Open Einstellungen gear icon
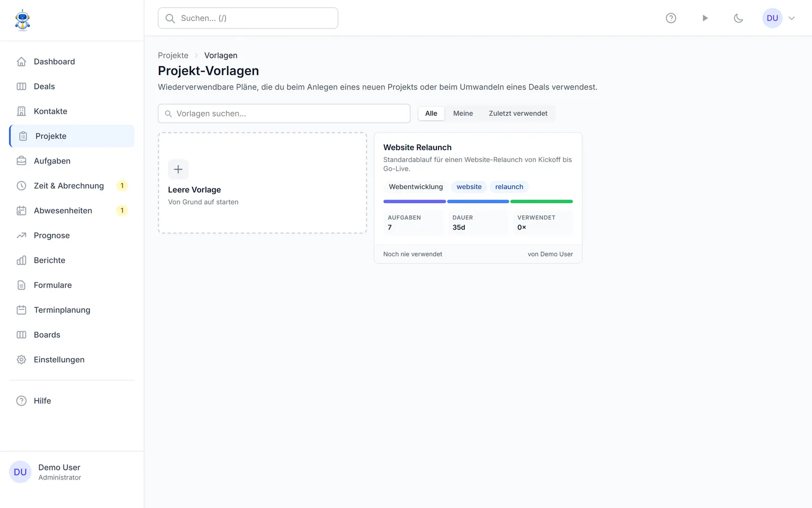 (x=21, y=360)
